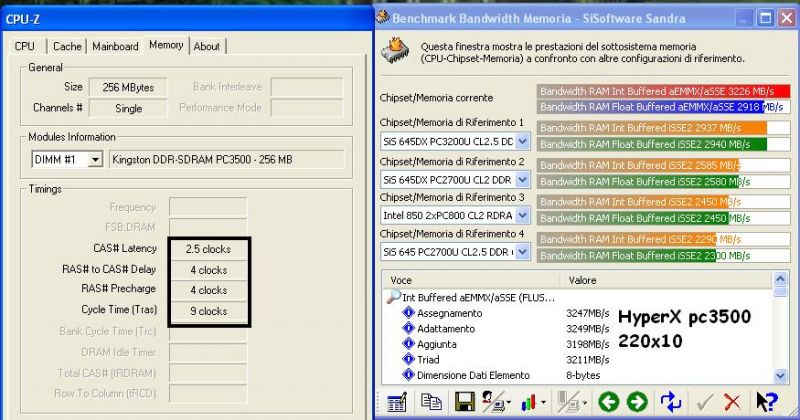Switch to the Cache tab in CPU-Z
Image resolution: width=800 pixels, height=420 pixels.
[67, 46]
